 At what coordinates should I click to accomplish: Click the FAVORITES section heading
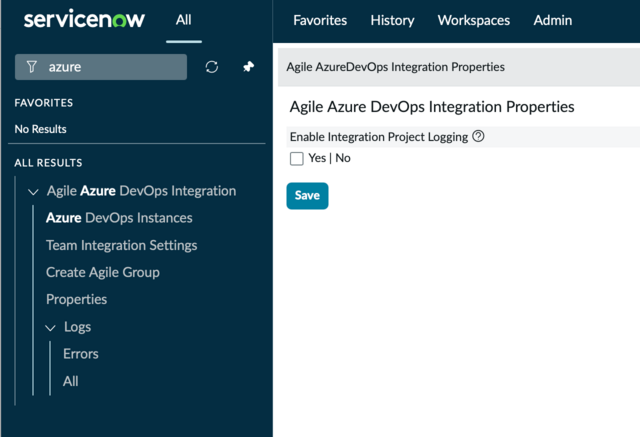44,103
